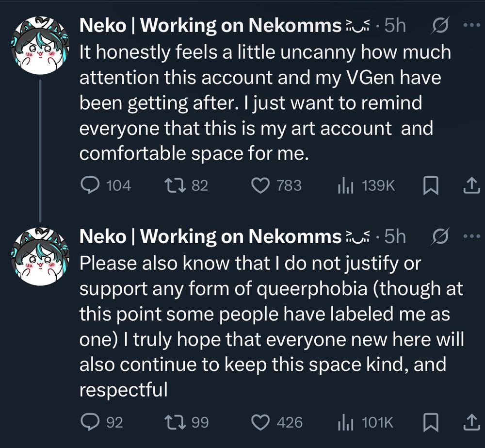Like the first tweet with 783 likes
Viewport: 485px width, 448px height.
pyautogui.click(x=262, y=185)
